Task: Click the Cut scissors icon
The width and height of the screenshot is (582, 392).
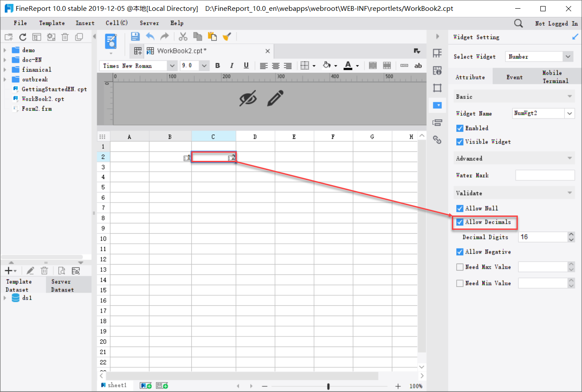Action: pos(183,36)
